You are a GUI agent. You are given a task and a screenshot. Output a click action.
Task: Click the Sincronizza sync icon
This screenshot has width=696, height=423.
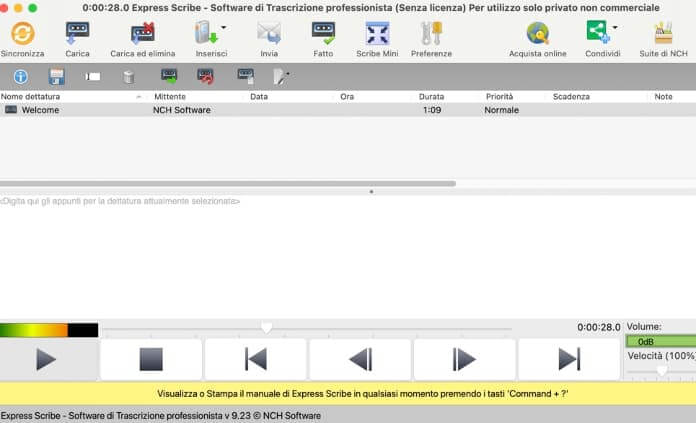(23, 33)
